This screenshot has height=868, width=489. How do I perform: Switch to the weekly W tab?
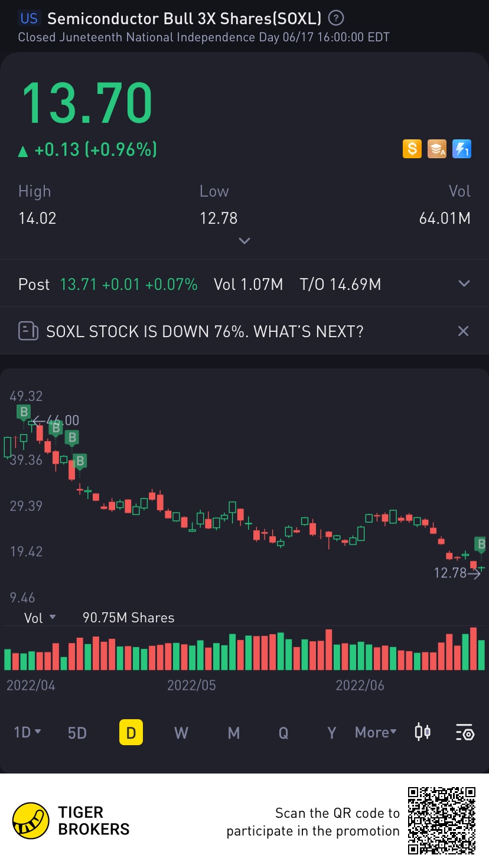pyautogui.click(x=181, y=733)
